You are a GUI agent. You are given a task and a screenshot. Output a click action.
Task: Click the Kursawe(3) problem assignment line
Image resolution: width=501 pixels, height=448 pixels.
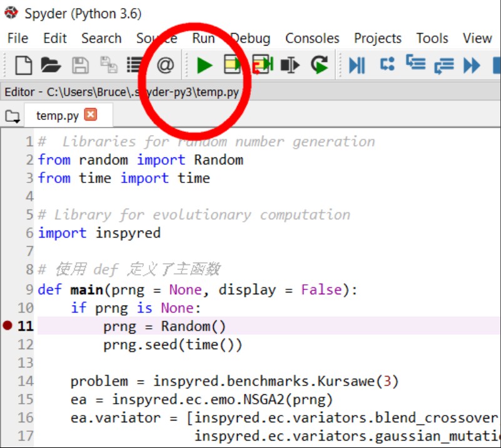[235, 381]
